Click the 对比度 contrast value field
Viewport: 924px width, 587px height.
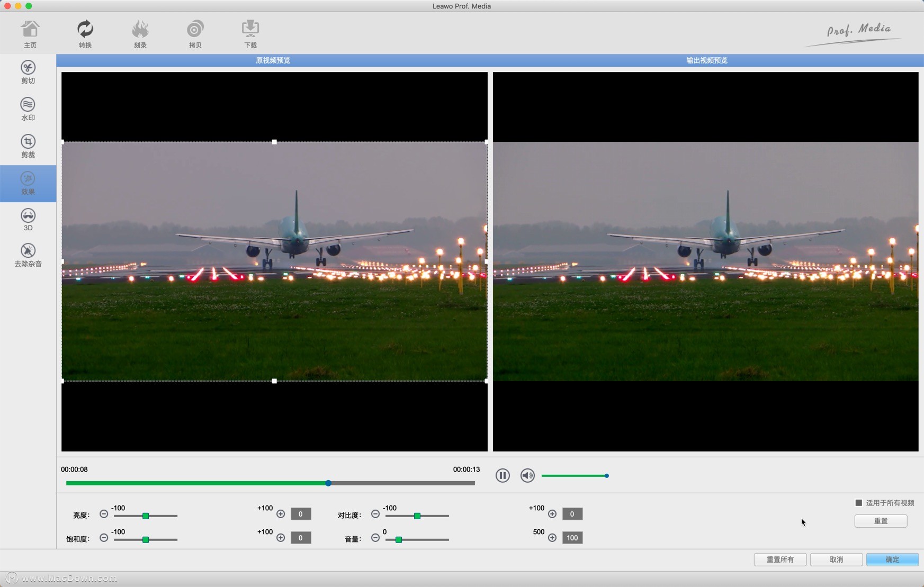coord(572,514)
